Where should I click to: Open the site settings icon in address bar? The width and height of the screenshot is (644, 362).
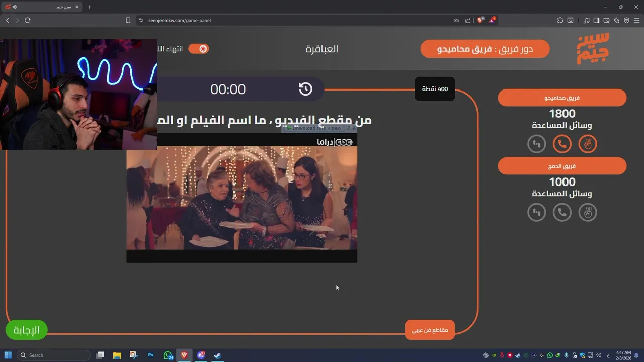point(142,20)
